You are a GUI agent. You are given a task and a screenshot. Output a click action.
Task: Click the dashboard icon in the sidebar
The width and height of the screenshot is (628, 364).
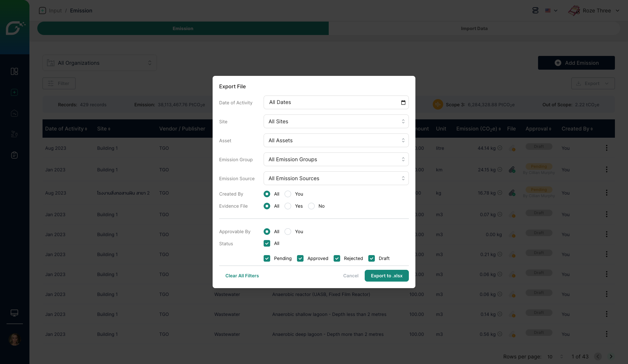click(x=14, y=71)
